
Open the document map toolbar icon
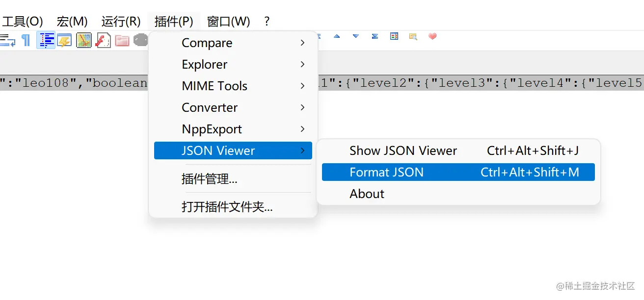pos(84,40)
